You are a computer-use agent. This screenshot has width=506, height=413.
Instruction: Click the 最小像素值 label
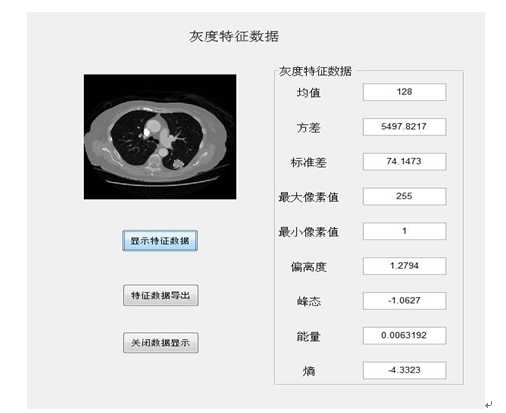(x=308, y=232)
